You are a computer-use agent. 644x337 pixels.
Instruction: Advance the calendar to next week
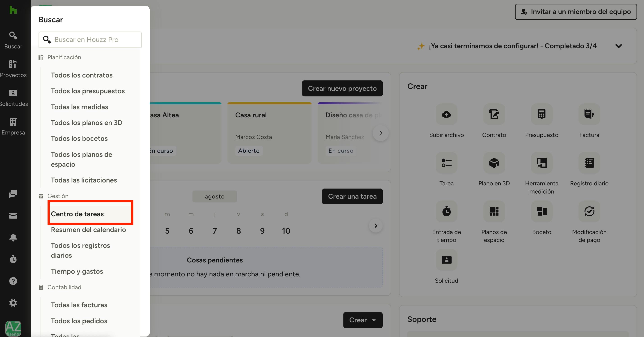tap(375, 226)
